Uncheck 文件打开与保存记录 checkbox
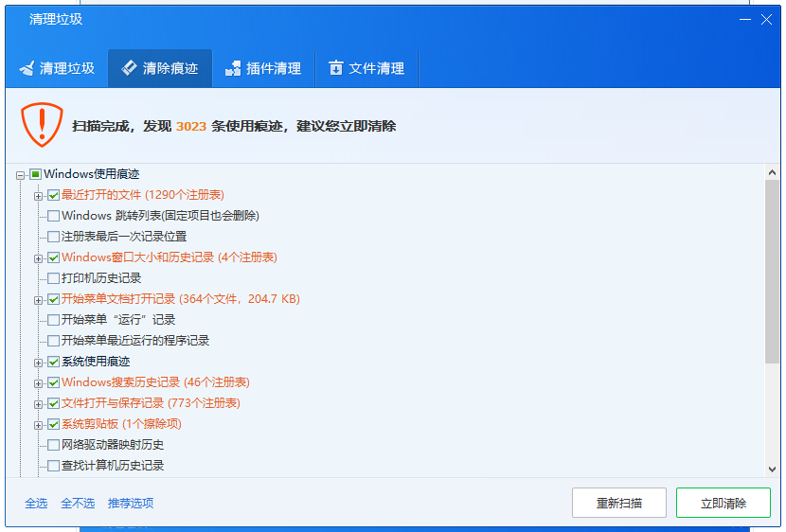The image size is (786, 532). [x=54, y=404]
